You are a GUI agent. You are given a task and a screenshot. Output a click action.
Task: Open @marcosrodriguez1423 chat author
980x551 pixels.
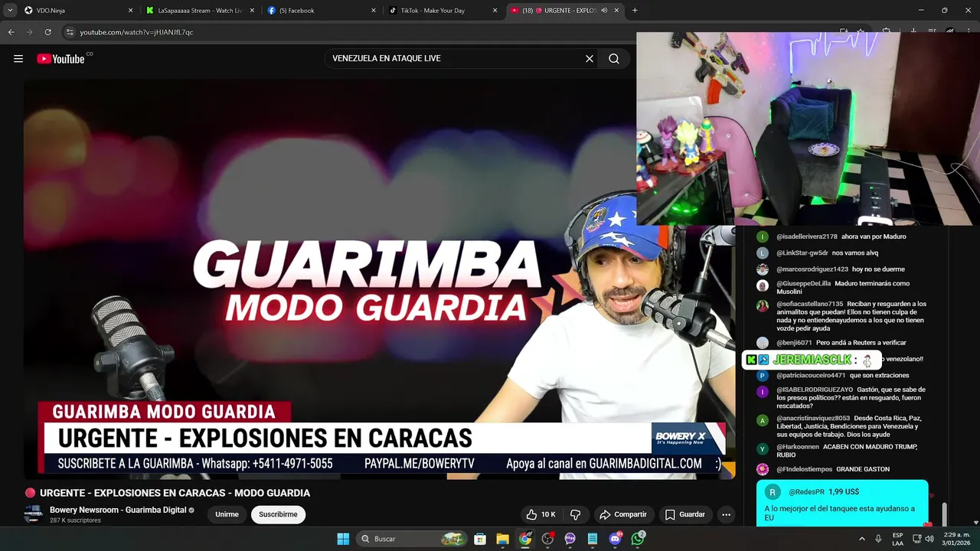coord(812,269)
